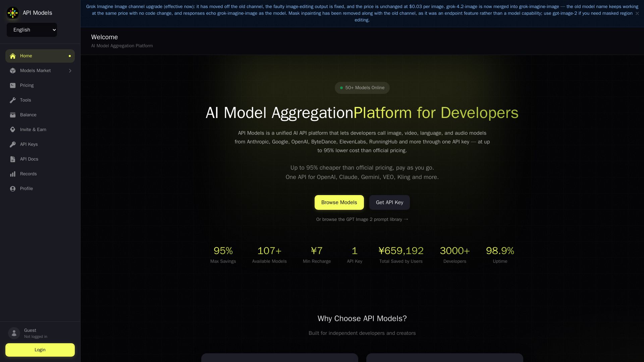This screenshot has width=644, height=362.
Task: Click the 95% Max Savings stat
Action: coord(223,255)
